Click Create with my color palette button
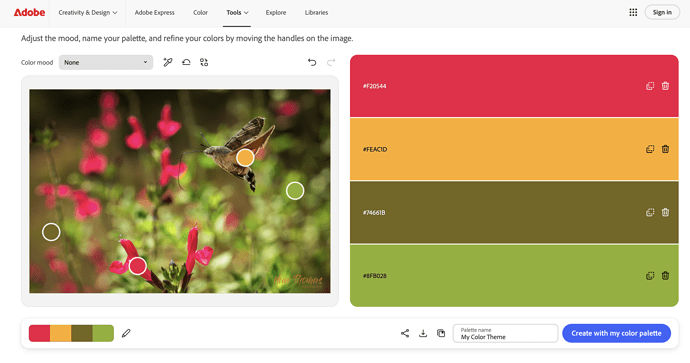Screen dimensions: 690x363 tap(617, 334)
